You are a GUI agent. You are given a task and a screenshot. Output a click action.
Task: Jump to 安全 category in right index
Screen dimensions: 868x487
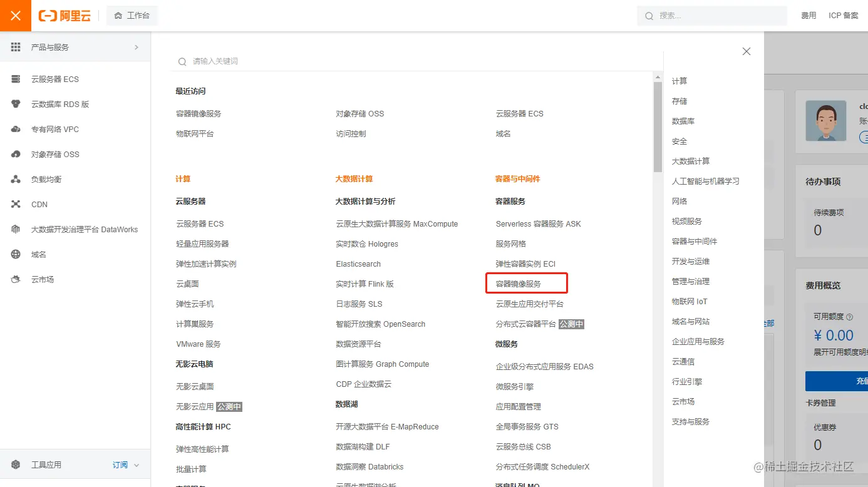click(x=679, y=141)
